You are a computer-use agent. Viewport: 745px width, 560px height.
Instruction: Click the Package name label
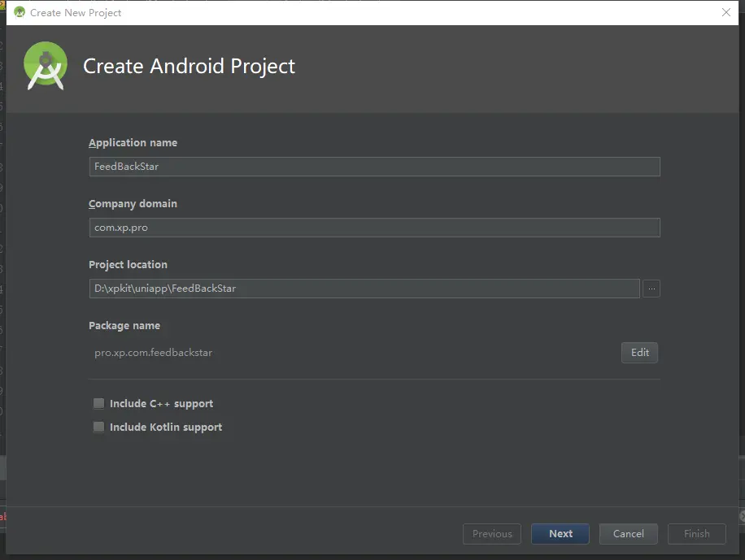tap(124, 326)
